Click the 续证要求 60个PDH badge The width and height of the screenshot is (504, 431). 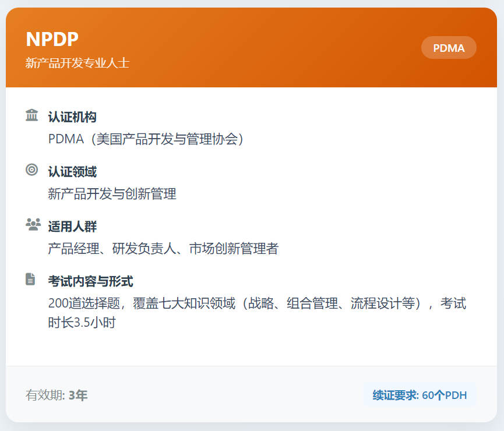click(x=420, y=395)
